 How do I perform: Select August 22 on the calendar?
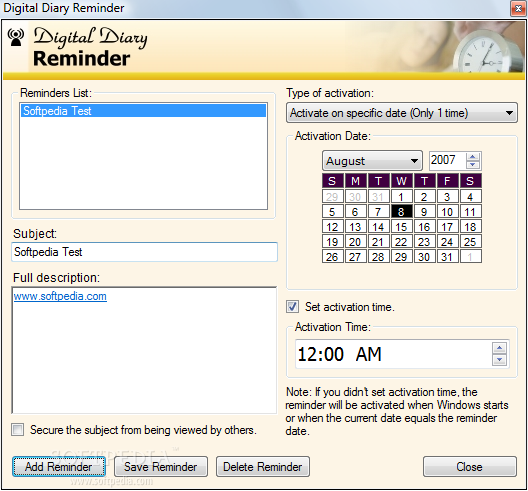point(401,241)
